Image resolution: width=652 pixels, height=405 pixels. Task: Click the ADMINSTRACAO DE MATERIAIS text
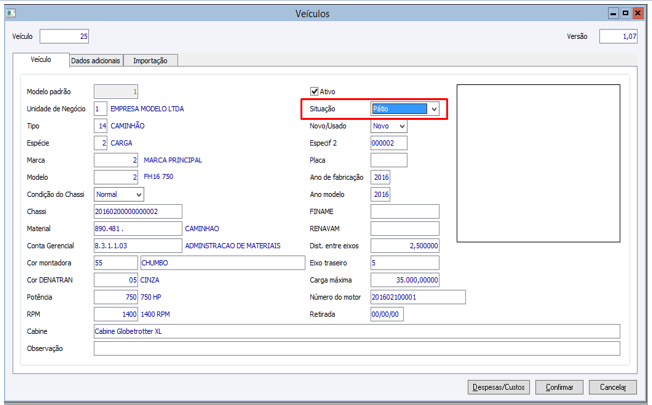point(232,246)
